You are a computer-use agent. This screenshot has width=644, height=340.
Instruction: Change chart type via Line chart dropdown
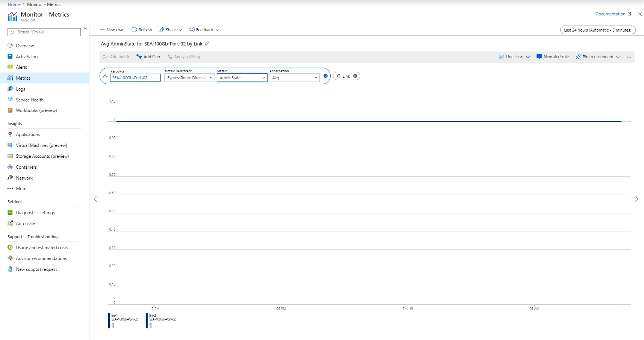(514, 57)
